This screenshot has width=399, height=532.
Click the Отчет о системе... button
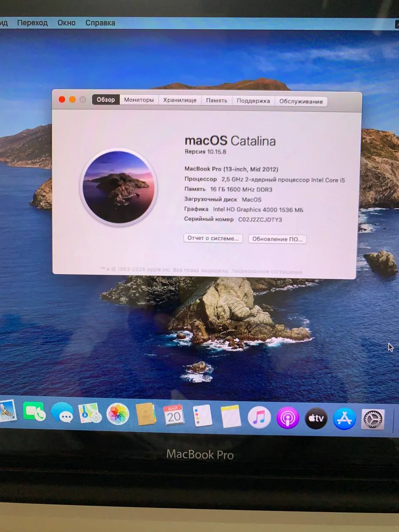pos(213,238)
